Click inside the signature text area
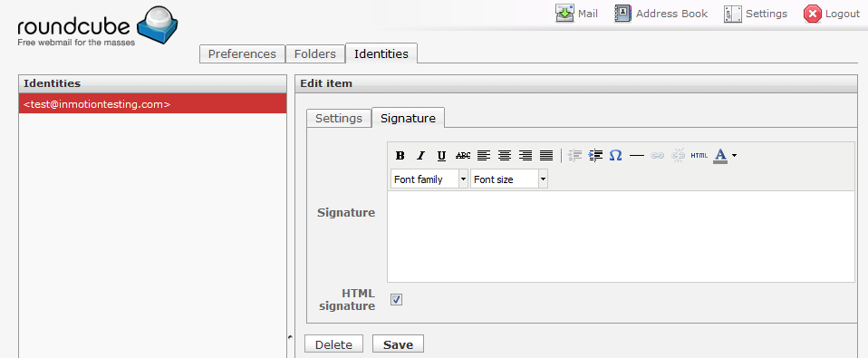Viewport: 868px width, 358px height. pos(621,237)
